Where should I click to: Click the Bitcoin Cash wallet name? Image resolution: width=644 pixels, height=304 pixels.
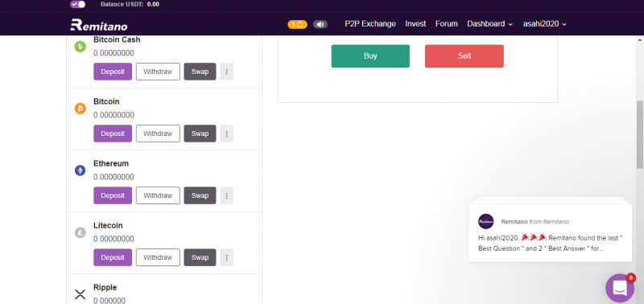[x=117, y=39]
